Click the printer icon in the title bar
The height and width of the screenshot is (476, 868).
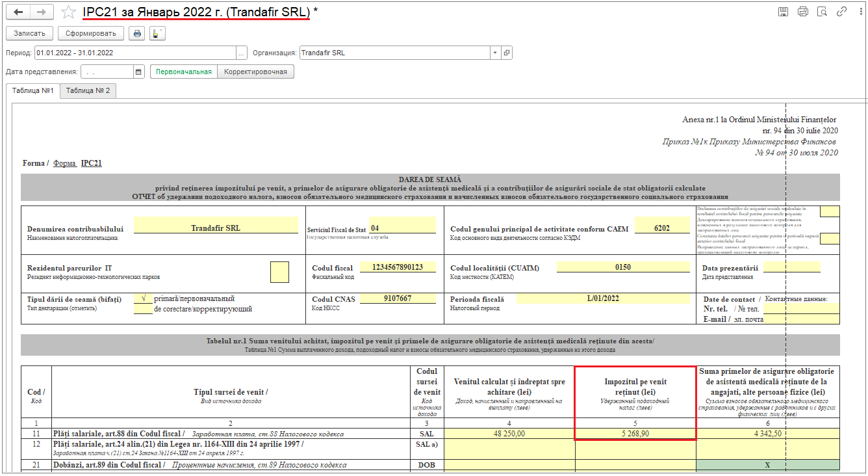[802, 12]
